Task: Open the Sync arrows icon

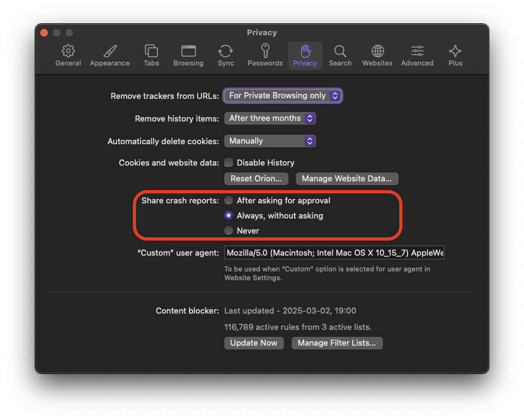Action: click(x=225, y=52)
